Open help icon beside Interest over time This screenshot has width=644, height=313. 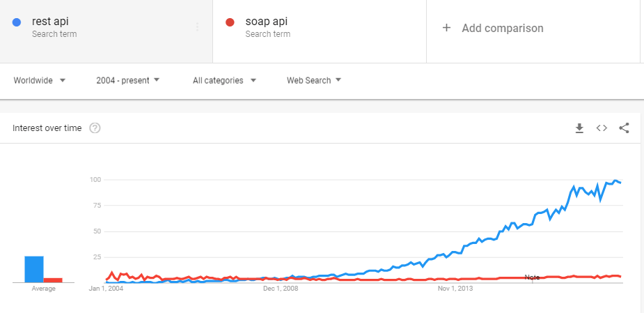95,128
